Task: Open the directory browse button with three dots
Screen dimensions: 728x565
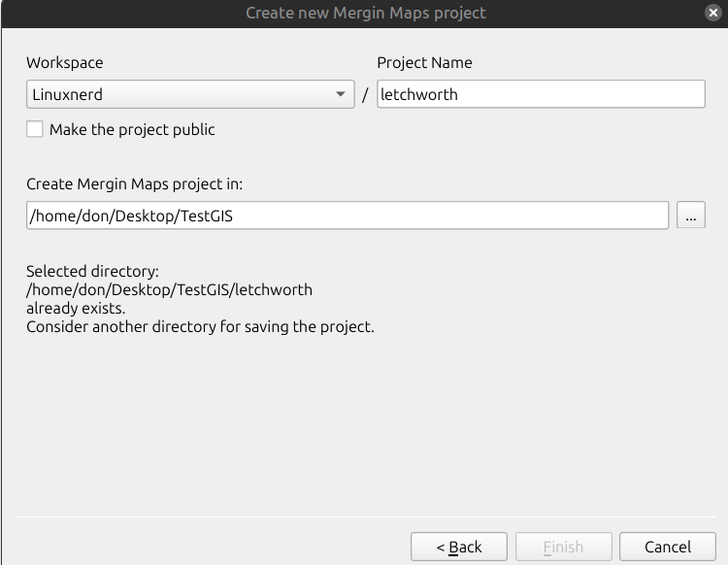Action: click(691, 216)
